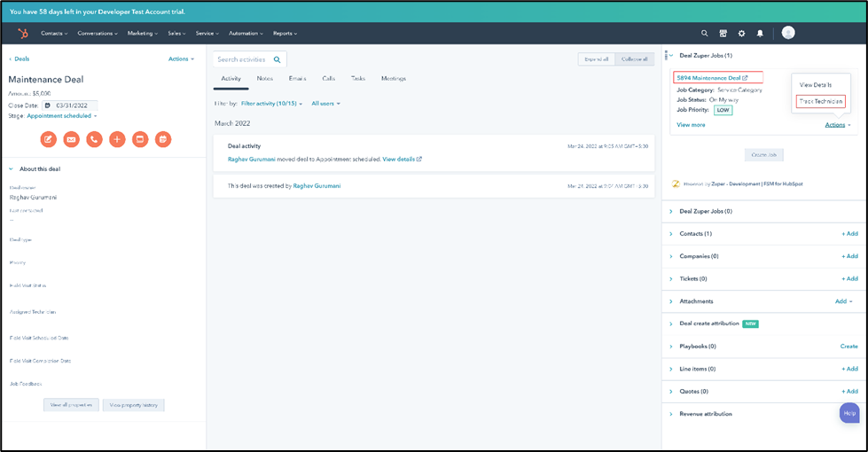
Task: Open the 5894 Maintenance Deal job link
Action: pyautogui.click(x=712, y=78)
